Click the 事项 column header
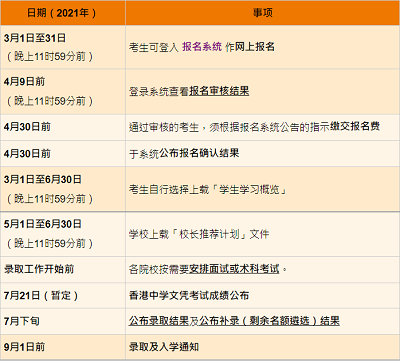The height and width of the screenshot is (361, 400). click(x=263, y=13)
